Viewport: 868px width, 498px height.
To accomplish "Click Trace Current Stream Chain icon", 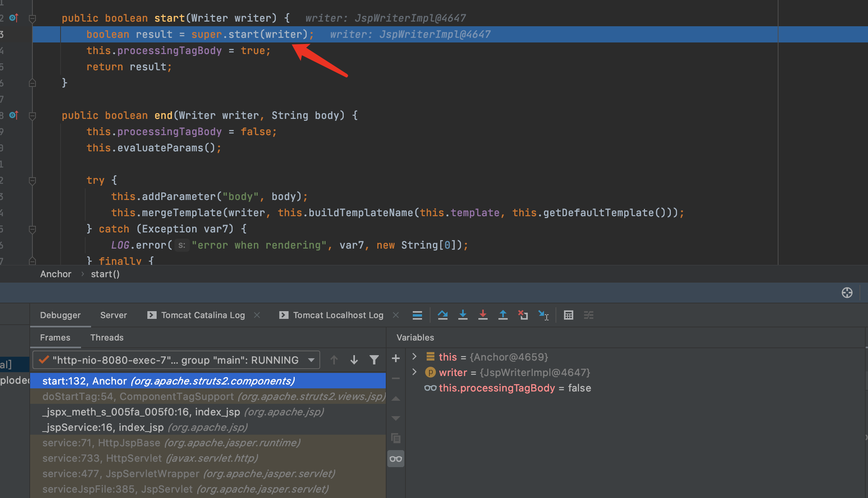I will click(x=589, y=315).
